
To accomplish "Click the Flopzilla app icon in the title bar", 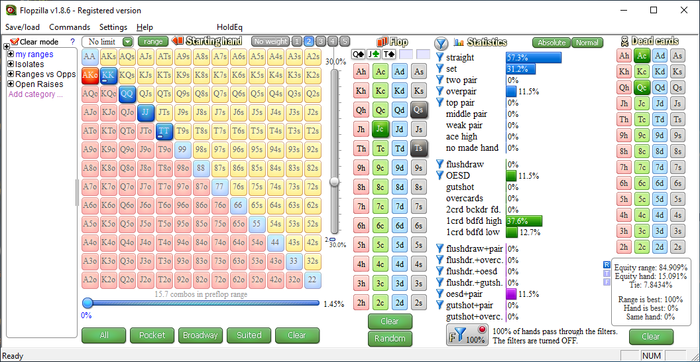I will pyautogui.click(x=11, y=10).
